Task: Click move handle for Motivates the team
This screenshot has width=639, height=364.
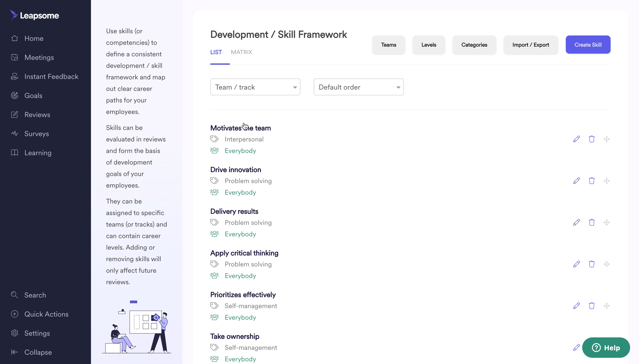Action: (606, 139)
